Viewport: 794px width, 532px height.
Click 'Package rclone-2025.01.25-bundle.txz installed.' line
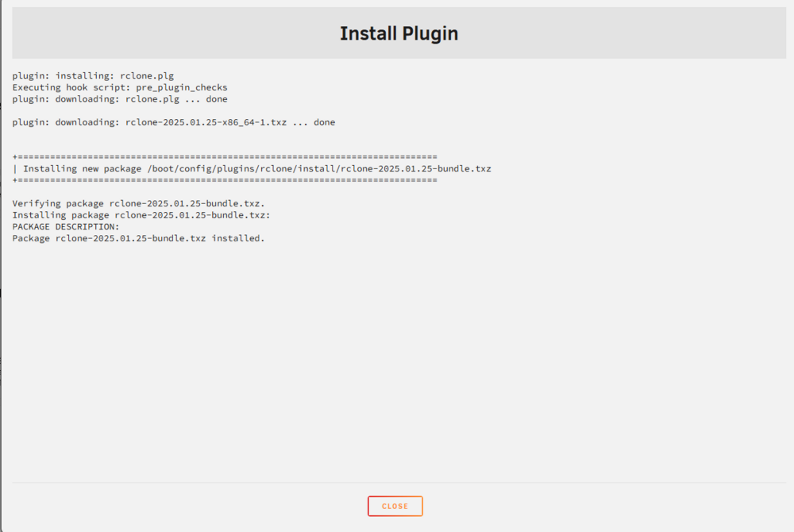(x=139, y=238)
